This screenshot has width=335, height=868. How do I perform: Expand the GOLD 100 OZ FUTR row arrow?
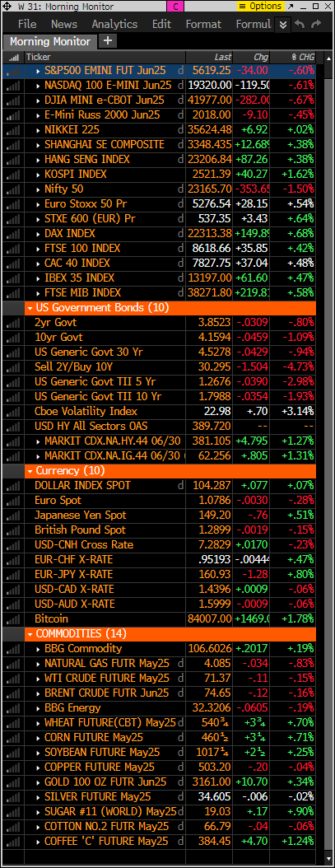38,782
